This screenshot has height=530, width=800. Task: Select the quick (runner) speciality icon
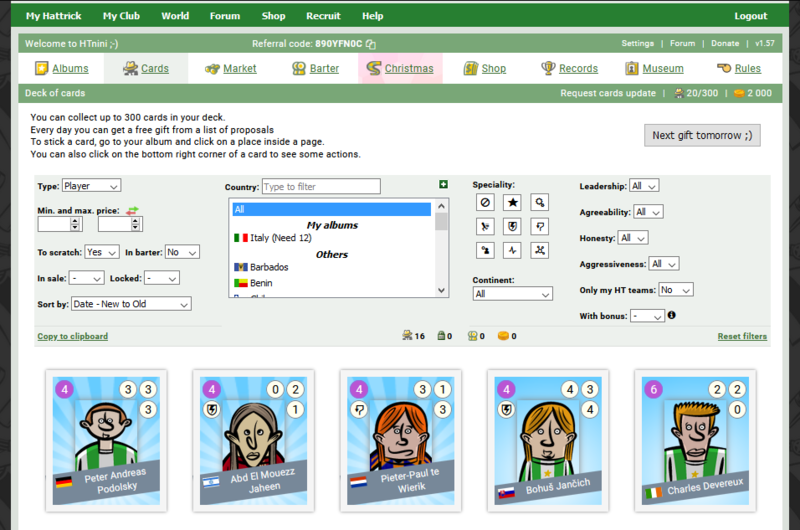click(x=485, y=226)
